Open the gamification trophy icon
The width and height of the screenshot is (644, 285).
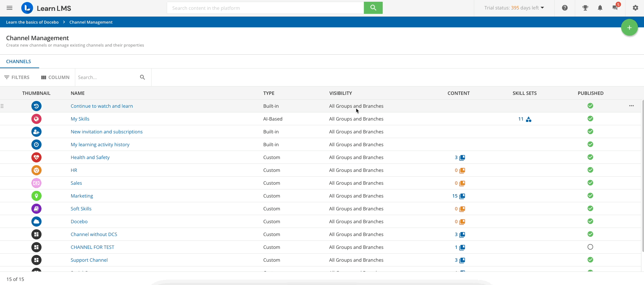[585, 8]
